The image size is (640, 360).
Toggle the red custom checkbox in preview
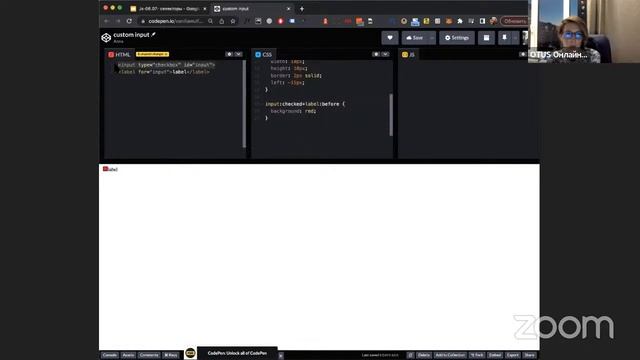pyautogui.click(x=105, y=169)
